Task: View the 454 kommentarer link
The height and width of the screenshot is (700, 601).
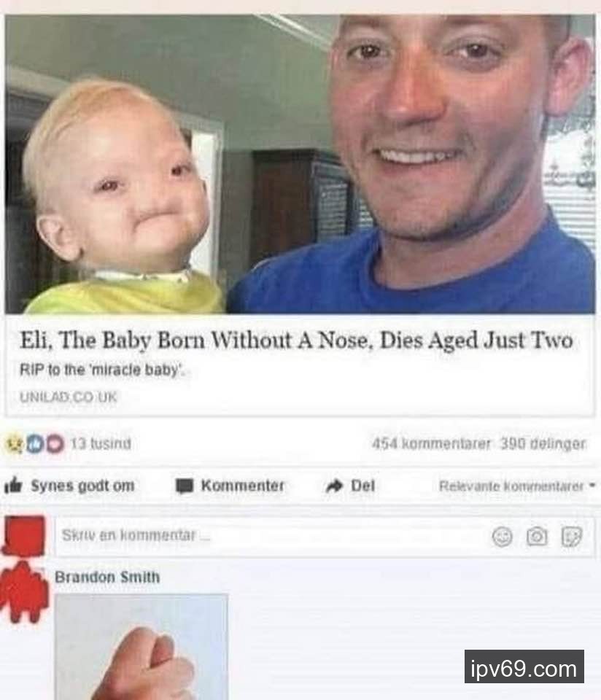Action: coord(431,444)
